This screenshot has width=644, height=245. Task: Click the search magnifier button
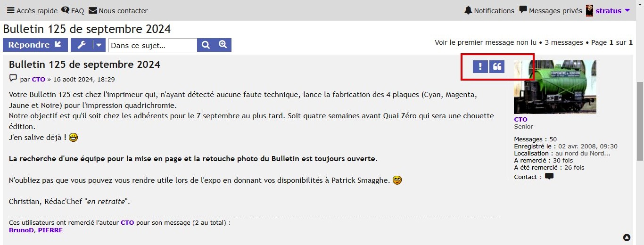click(x=206, y=45)
